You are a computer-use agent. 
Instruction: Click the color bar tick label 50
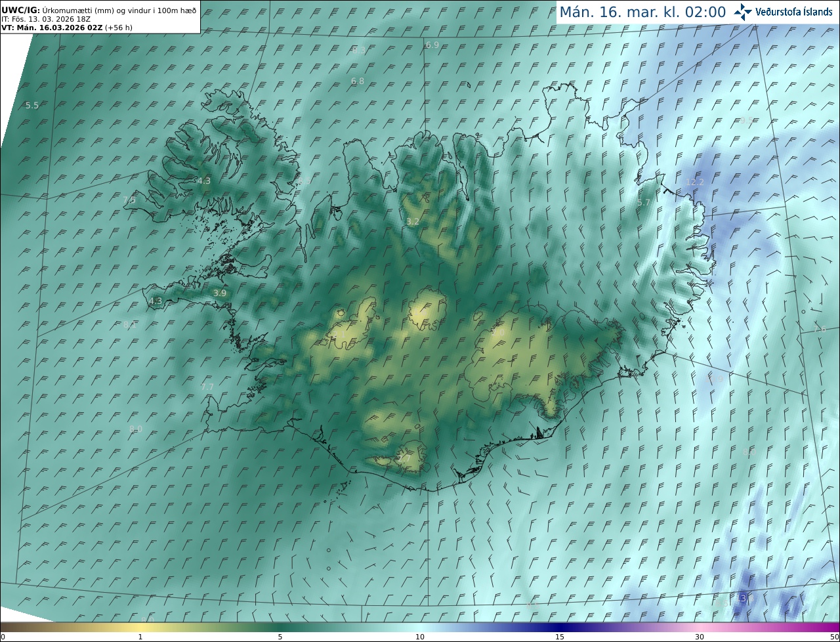[x=834, y=637]
